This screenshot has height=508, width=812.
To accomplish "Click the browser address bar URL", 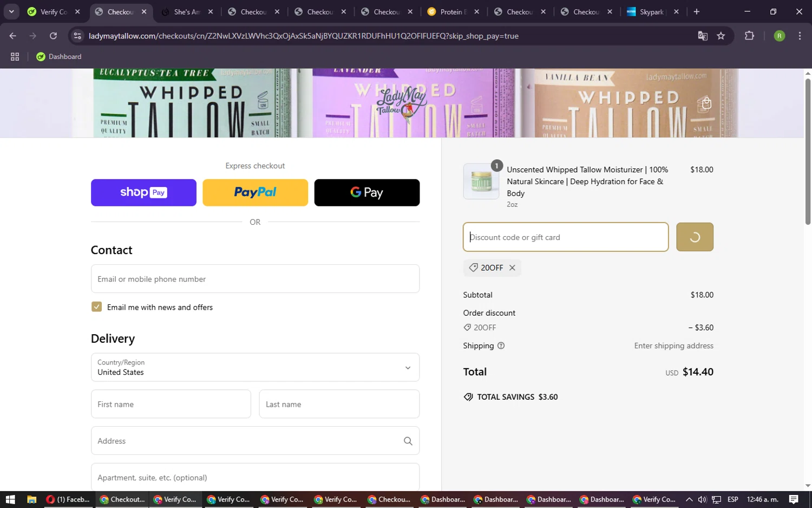I will click(304, 36).
